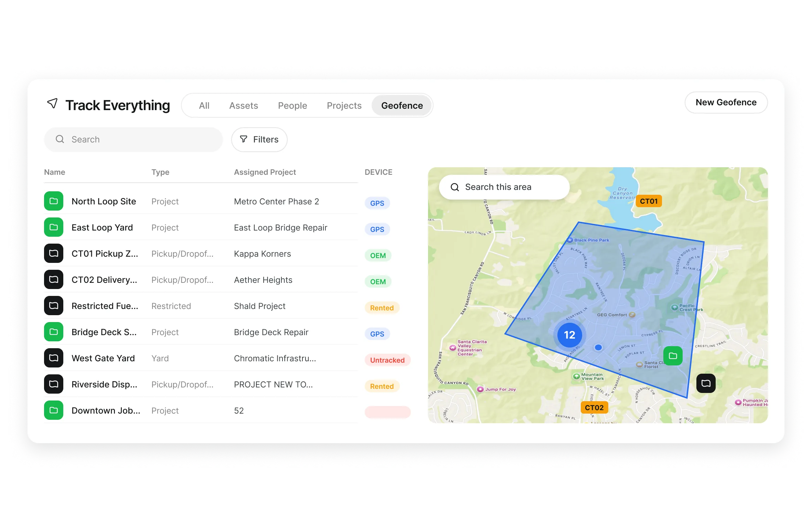Viewport: 812px width, 523px height.
Task: Click the magnifier icon in Search this area
Action: click(455, 187)
